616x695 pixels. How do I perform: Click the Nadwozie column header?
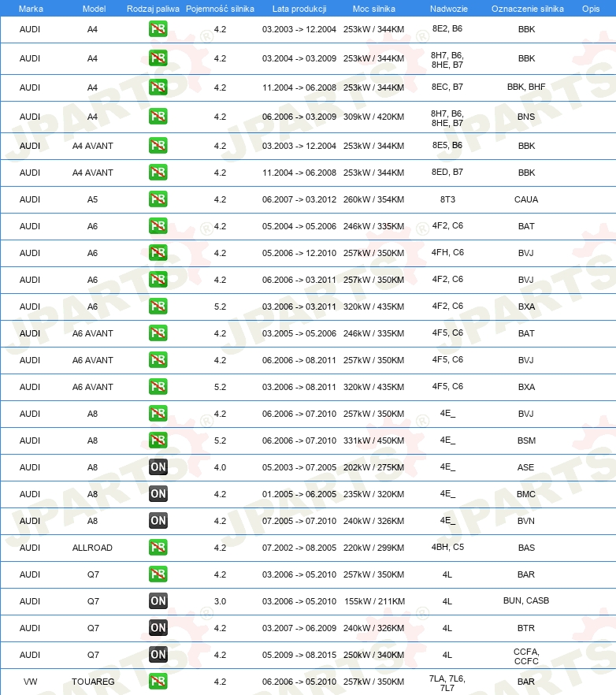click(448, 9)
